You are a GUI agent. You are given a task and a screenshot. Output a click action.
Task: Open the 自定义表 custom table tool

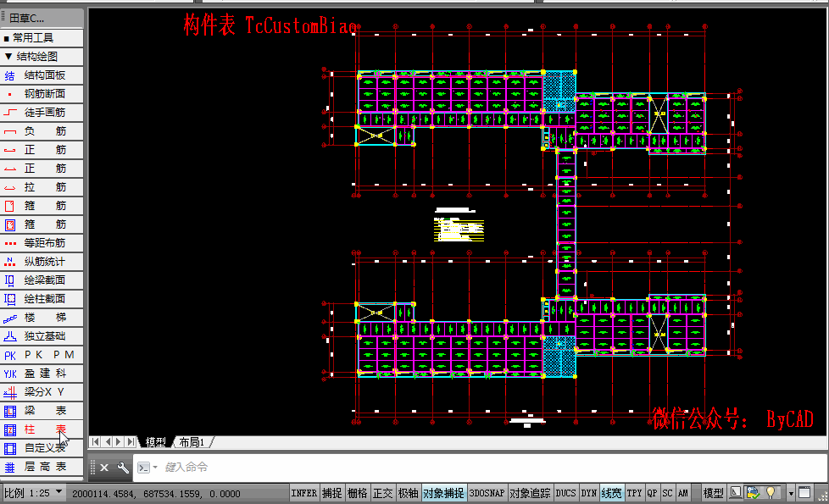42,448
